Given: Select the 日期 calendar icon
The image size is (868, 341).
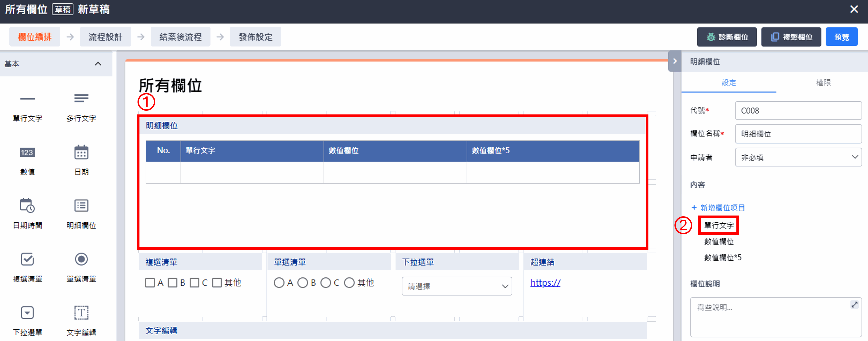Looking at the screenshot, I should [x=81, y=152].
